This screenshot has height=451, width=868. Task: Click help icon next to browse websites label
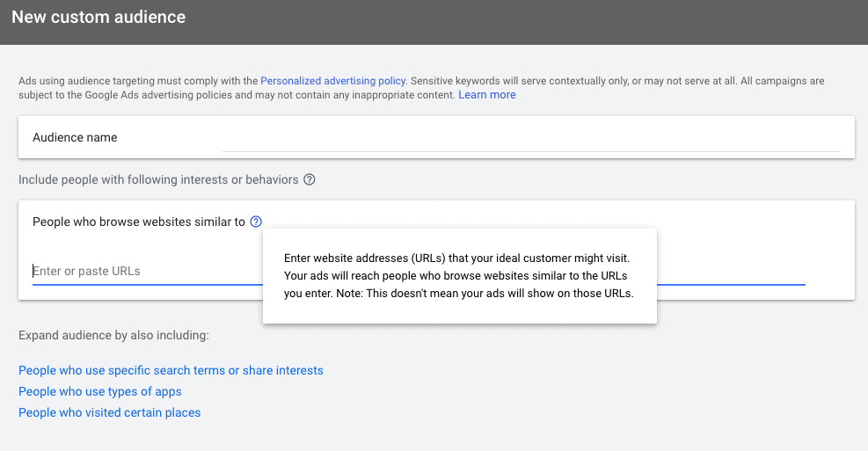256,222
